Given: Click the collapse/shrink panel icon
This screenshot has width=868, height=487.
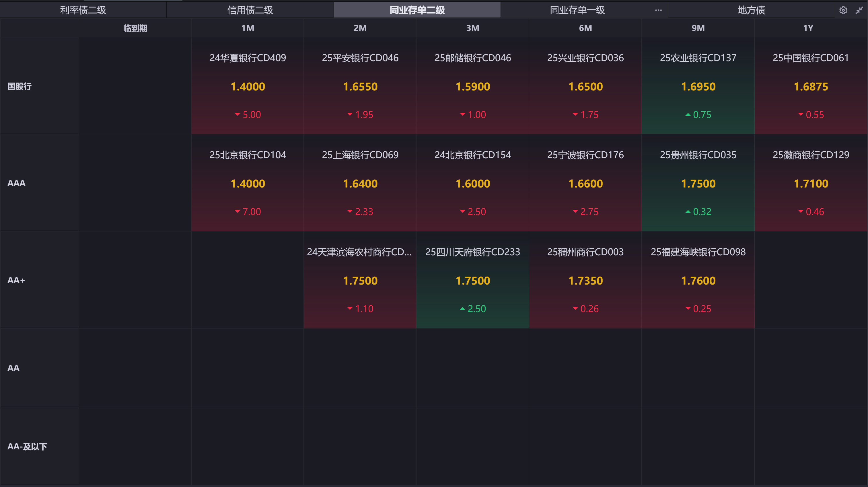Looking at the screenshot, I should [x=859, y=10].
